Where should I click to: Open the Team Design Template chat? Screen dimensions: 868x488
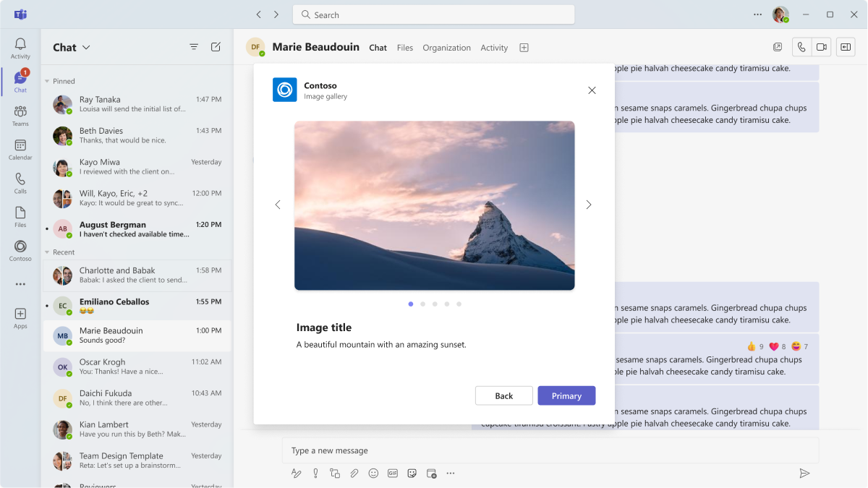pyautogui.click(x=137, y=461)
